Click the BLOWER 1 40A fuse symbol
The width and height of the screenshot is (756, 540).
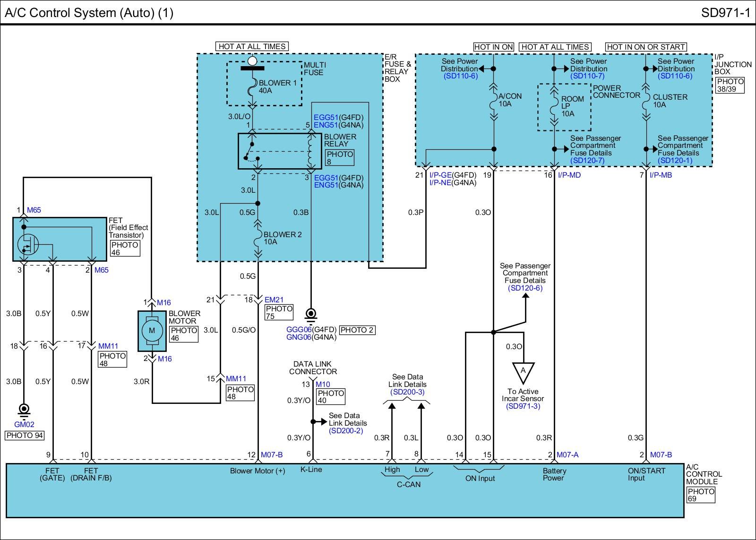point(252,86)
